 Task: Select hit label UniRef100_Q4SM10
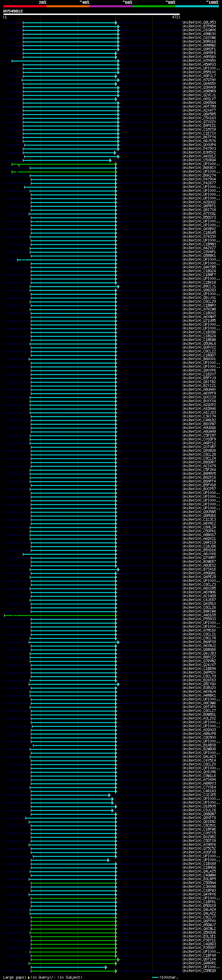199,604
